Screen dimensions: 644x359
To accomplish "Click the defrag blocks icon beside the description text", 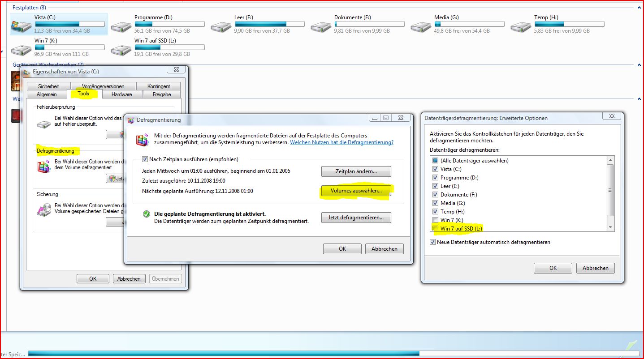I will point(143,140).
